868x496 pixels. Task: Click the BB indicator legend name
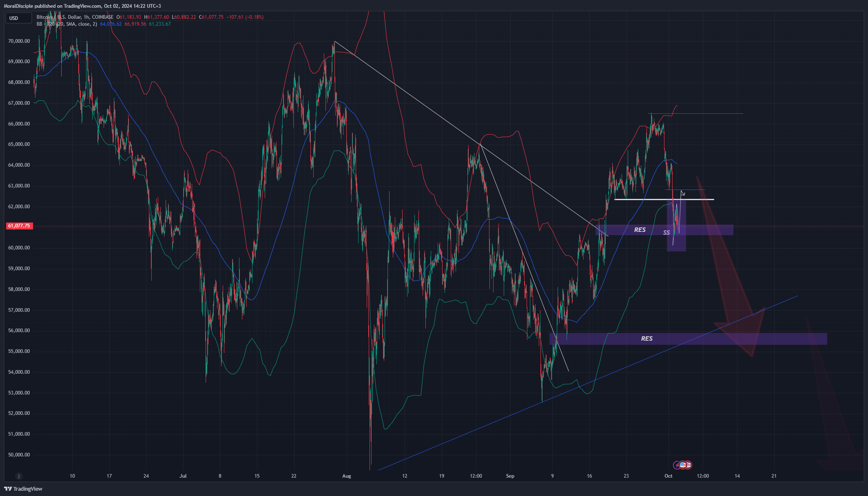[67, 24]
